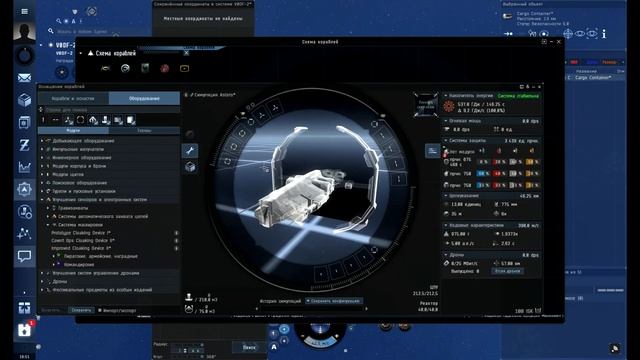Click the right arrow of simulation history bar
640x360 pixels.
click(x=366, y=309)
